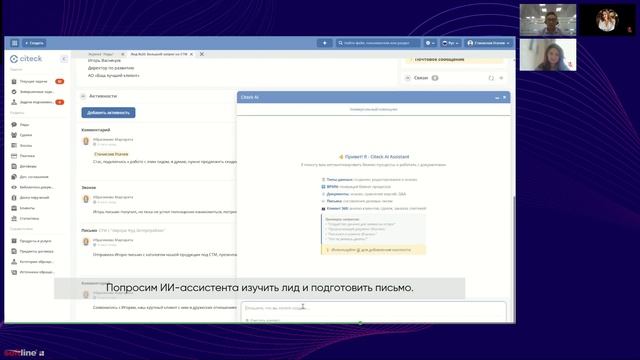Click the round avatar participant video tile

(607, 20)
